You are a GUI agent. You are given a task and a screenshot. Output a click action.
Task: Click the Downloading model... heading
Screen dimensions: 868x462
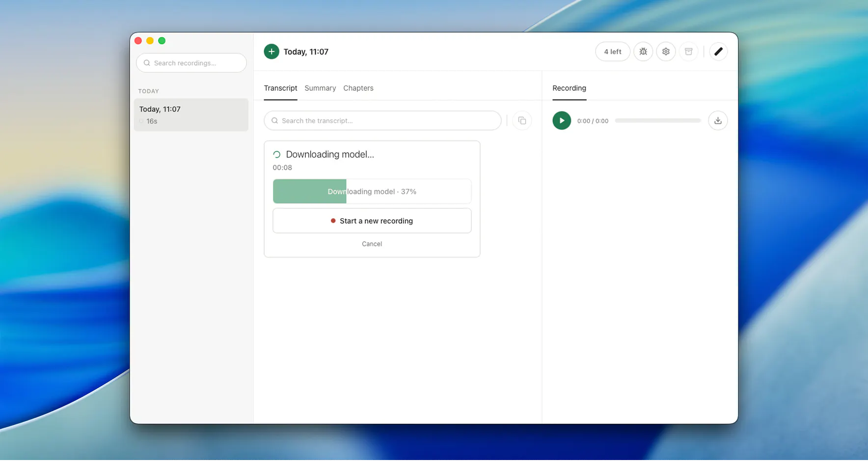click(330, 154)
